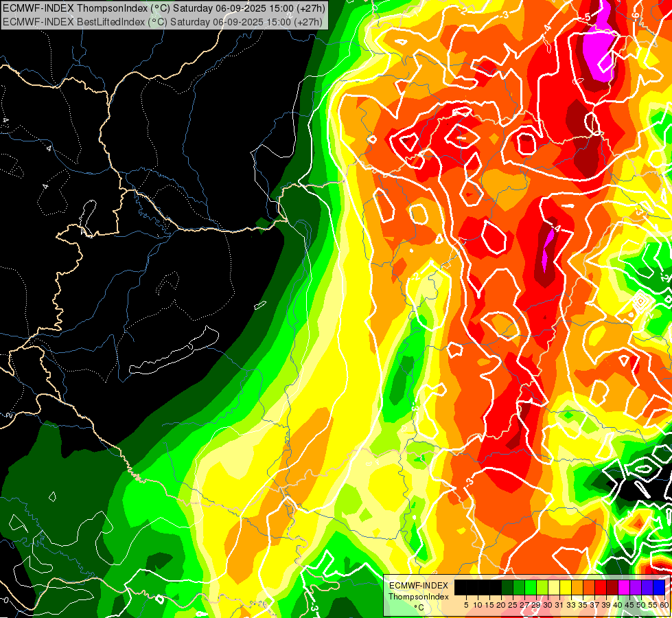Click legend tick value 33
The width and height of the screenshot is (672, 618).
571,605
